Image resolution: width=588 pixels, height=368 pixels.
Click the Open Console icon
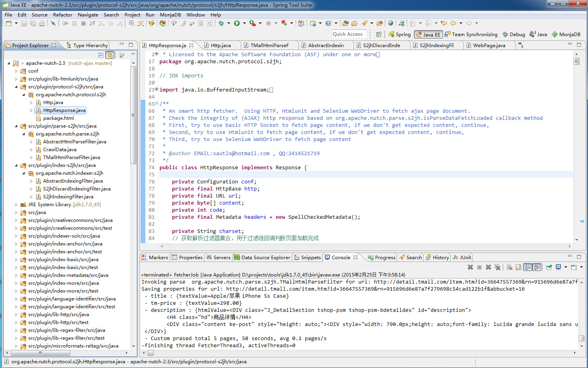574,267
